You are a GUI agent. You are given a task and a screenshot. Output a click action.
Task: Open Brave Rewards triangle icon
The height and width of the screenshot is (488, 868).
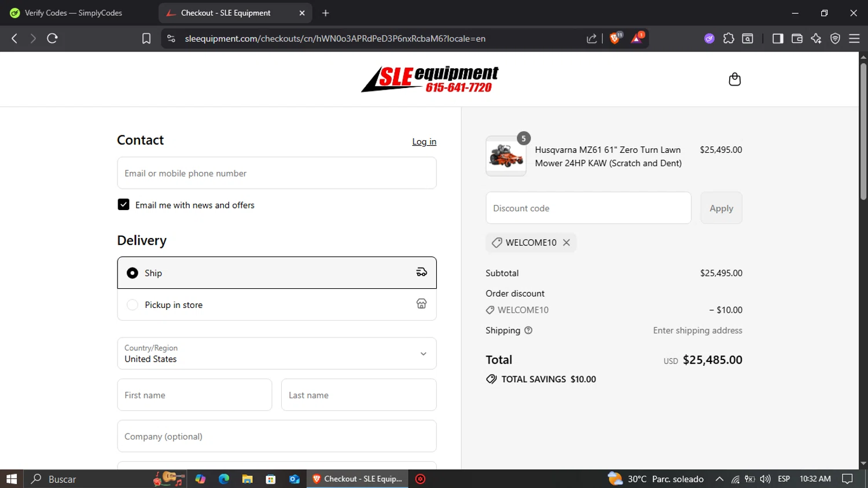[637, 38]
